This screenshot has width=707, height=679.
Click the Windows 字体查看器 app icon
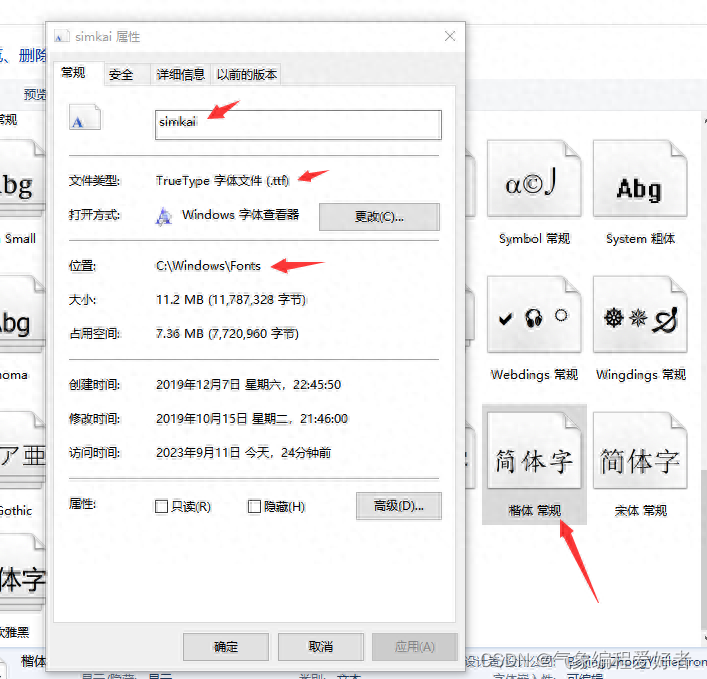click(164, 216)
